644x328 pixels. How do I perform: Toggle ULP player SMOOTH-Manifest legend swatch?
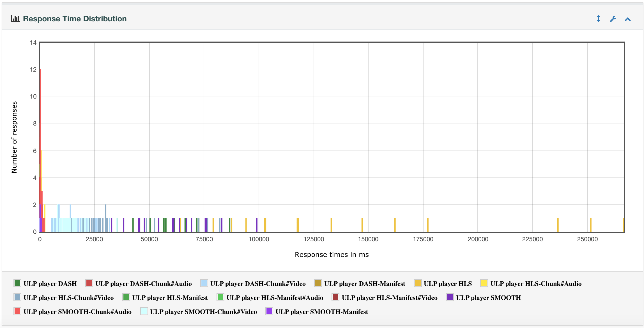[269, 311]
